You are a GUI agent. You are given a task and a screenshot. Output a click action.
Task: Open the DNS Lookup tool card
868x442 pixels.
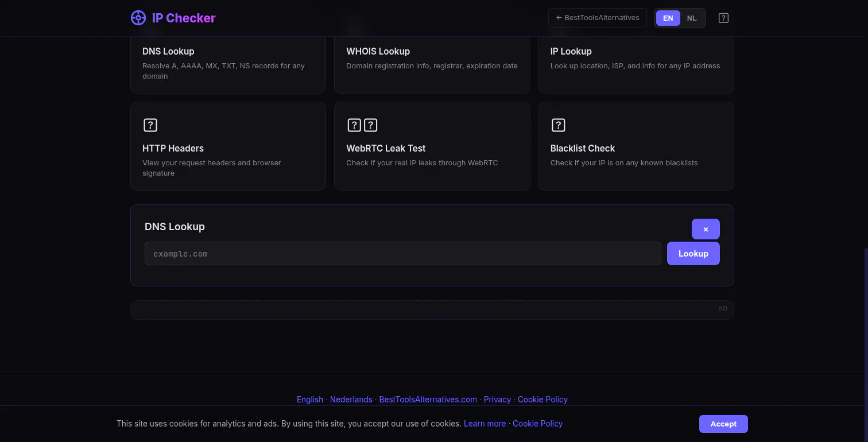point(228,64)
